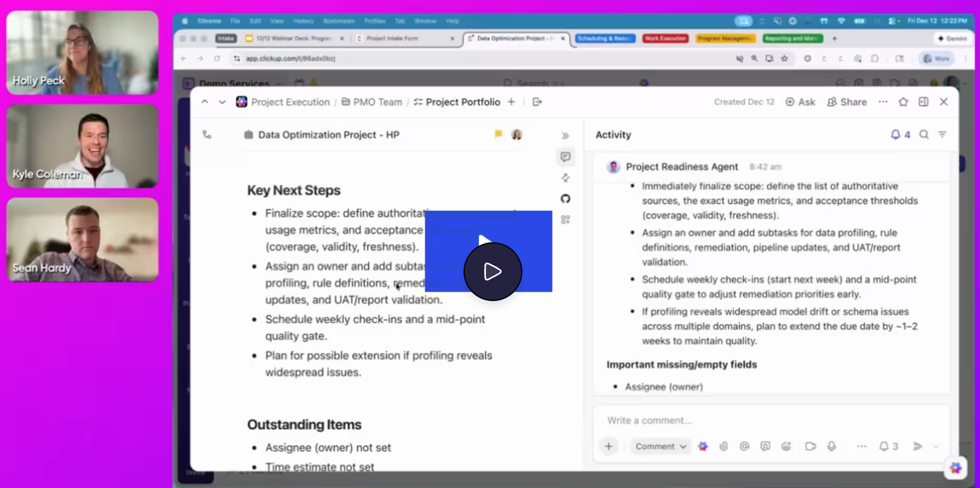This screenshot has height=488, width=980.
Task: Open the Work profile button in Chrome
Action: tap(937, 59)
